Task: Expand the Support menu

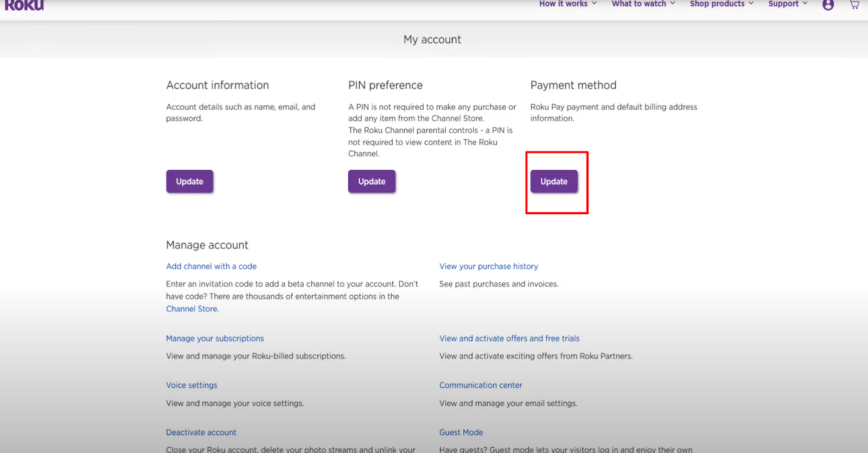Action: pyautogui.click(x=788, y=4)
